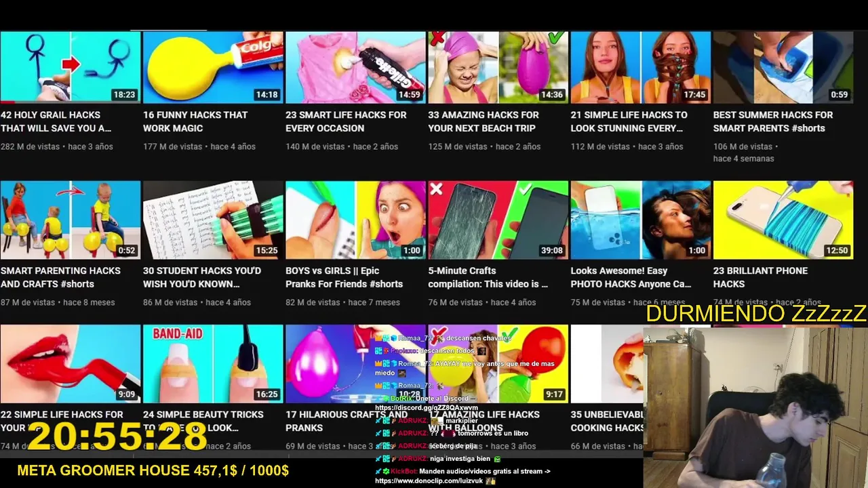Click title 'BOYS vs GIRLS || Epic Pranks For Friends'

pyautogui.click(x=344, y=277)
